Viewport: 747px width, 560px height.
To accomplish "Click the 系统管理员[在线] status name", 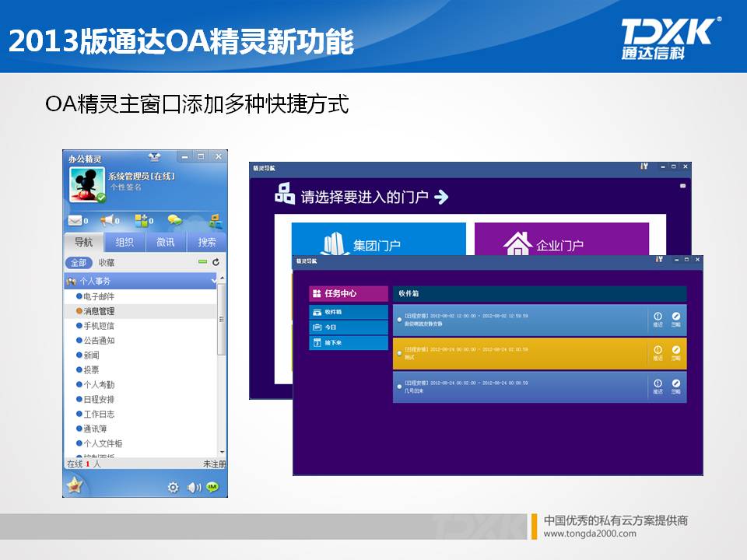I will click(141, 177).
